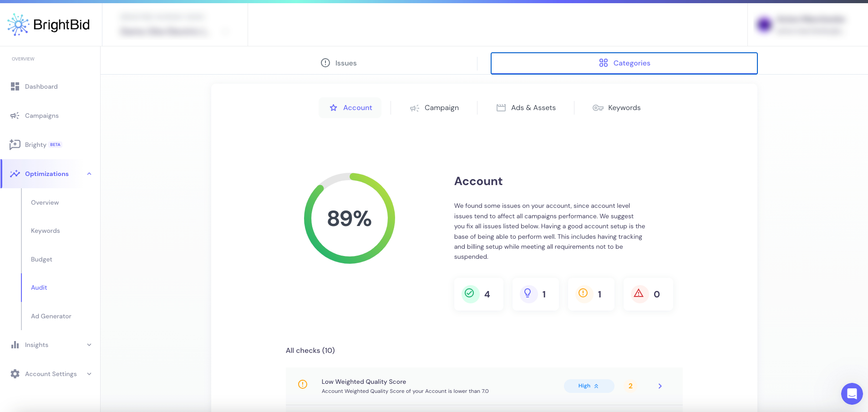Select the Ads & Assets category tab
This screenshot has height=412, width=868.
[526, 108]
